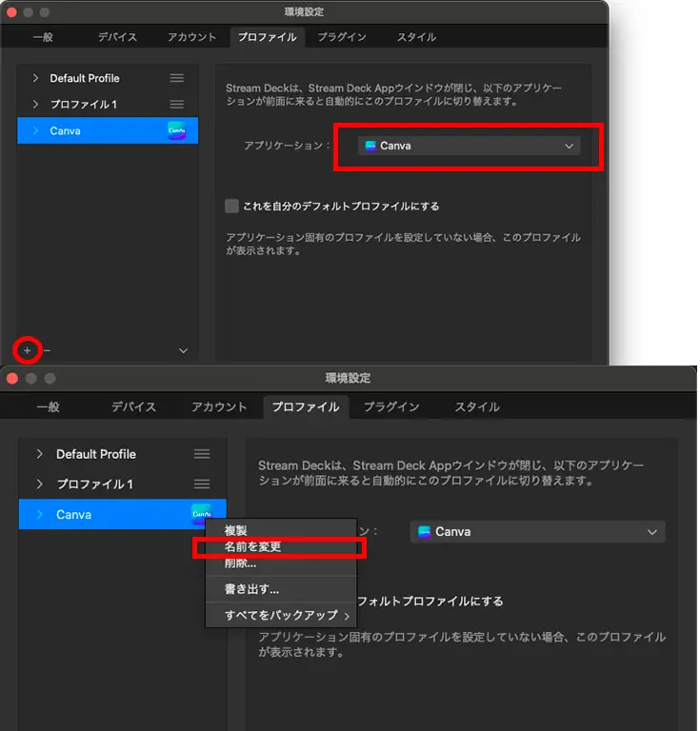Screen dimensions: 700x731
Task: Switch to スタイル tab in lower window
Action: [x=477, y=407]
